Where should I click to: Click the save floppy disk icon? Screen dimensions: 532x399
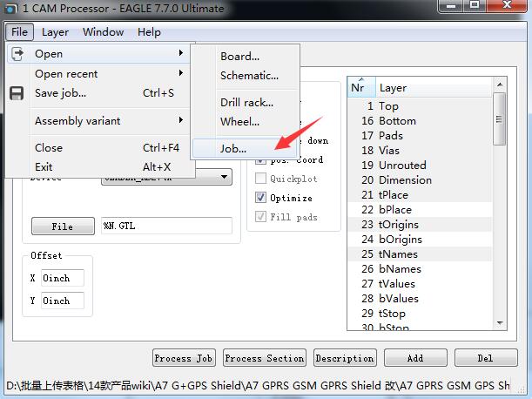coord(17,93)
